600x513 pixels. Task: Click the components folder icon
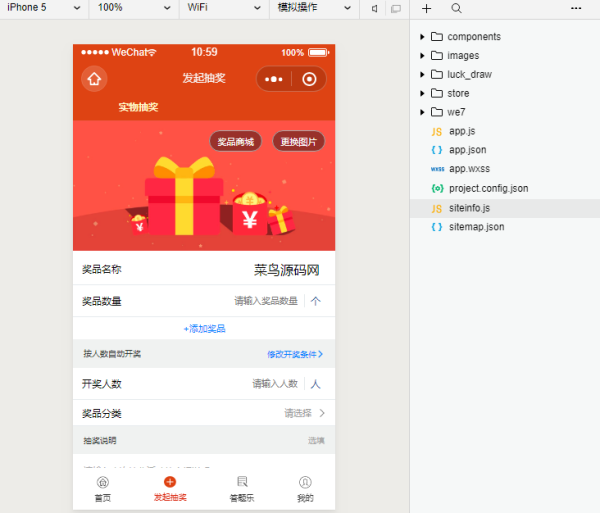(x=437, y=37)
